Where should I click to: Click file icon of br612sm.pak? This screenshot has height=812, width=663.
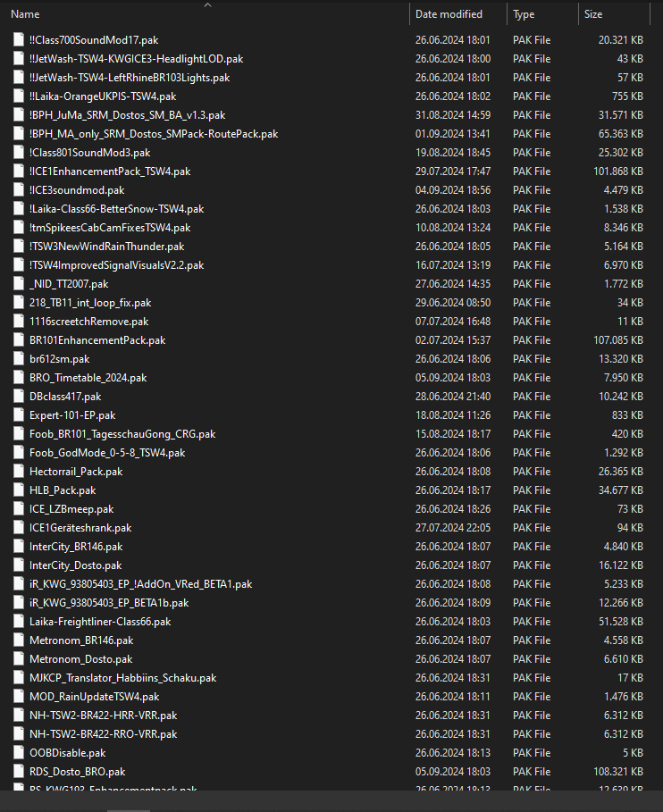[19, 359]
